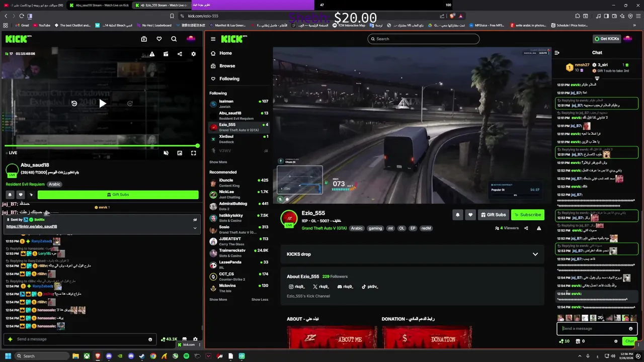Open the clips icon in Abu_saud18 header
This screenshot has width=644, height=362.
[x=144, y=39]
